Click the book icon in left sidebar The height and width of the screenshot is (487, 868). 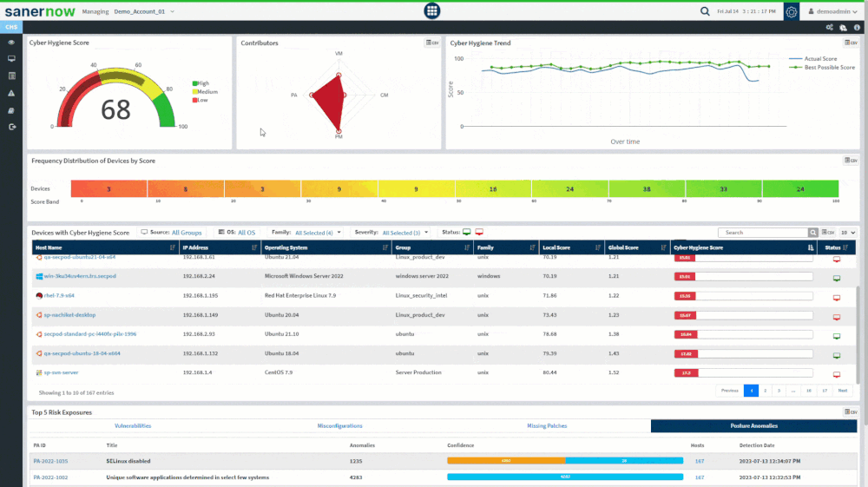click(11, 110)
